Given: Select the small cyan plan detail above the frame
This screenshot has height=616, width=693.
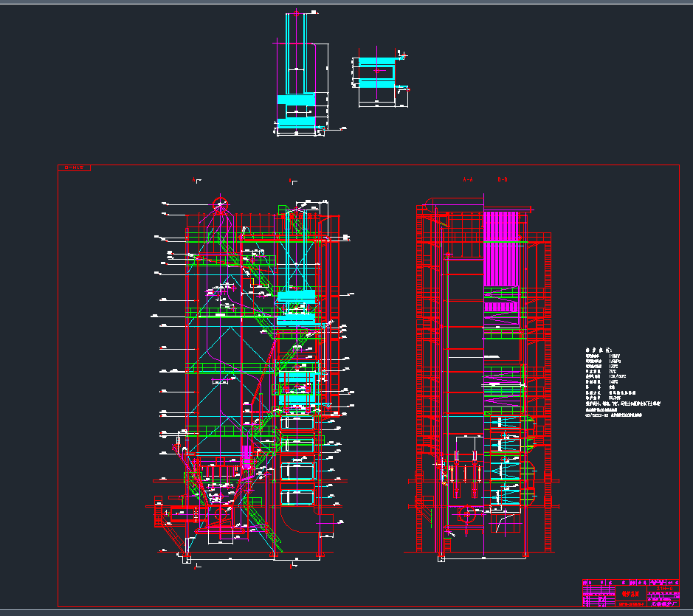Looking at the screenshot, I should (379, 77).
